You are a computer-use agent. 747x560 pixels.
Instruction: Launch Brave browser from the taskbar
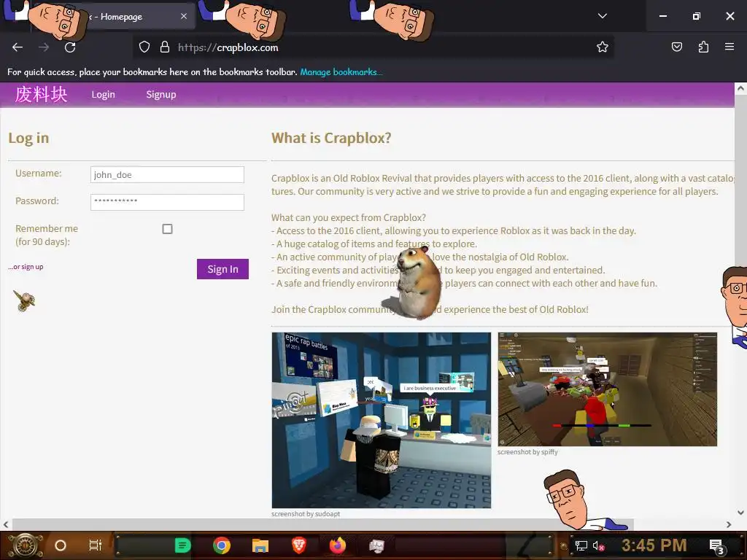pos(299,545)
